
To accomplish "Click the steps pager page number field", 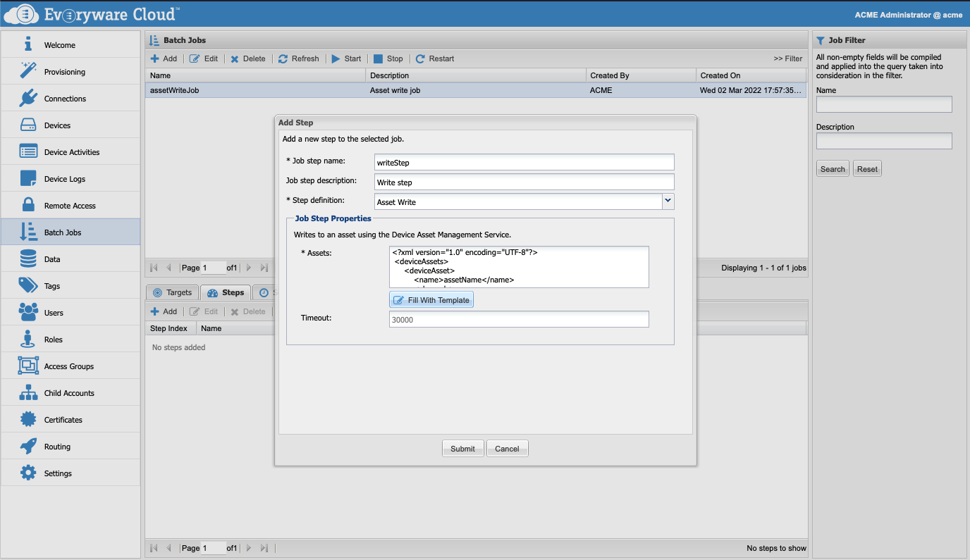I will pos(214,548).
